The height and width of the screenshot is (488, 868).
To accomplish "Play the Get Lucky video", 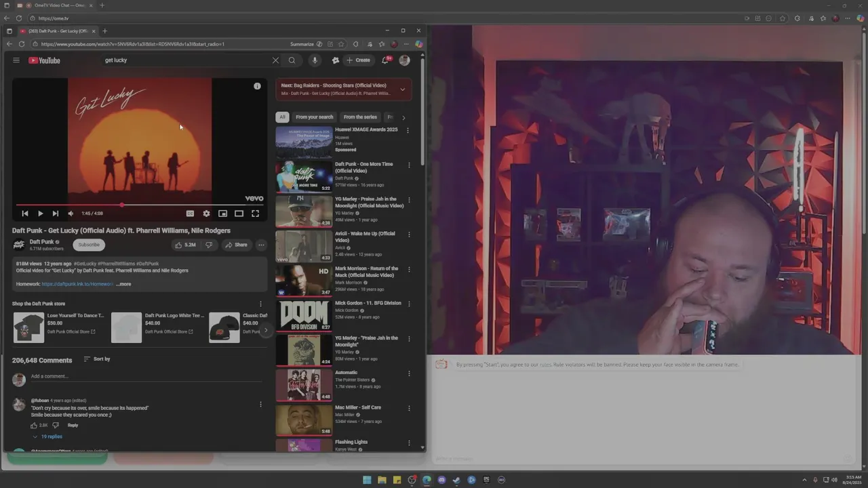I will (x=40, y=213).
